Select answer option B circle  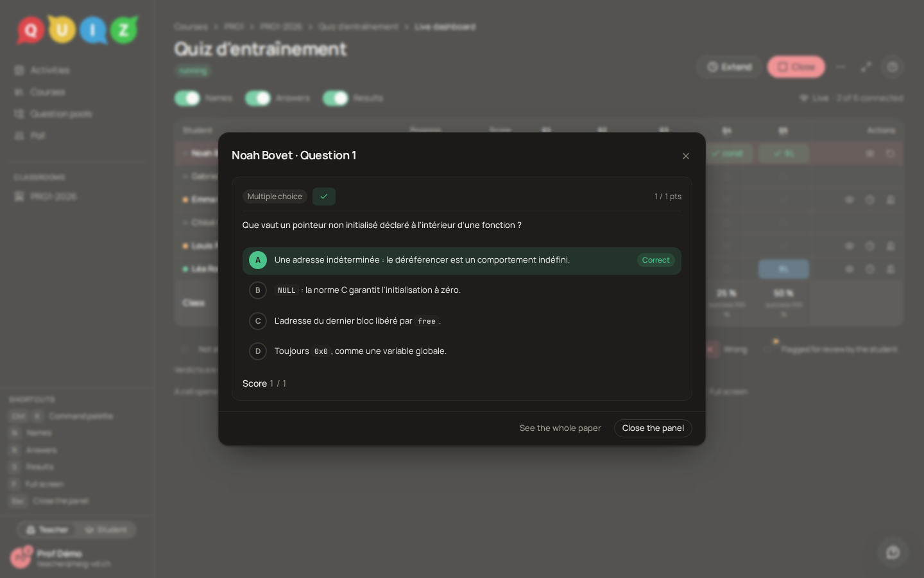coord(258,290)
